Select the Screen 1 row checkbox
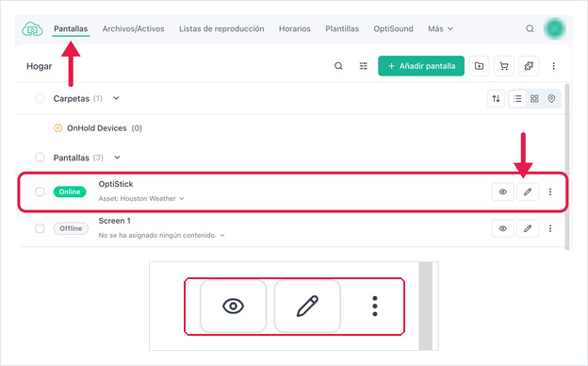This screenshot has width=588, height=366. tap(40, 228)
